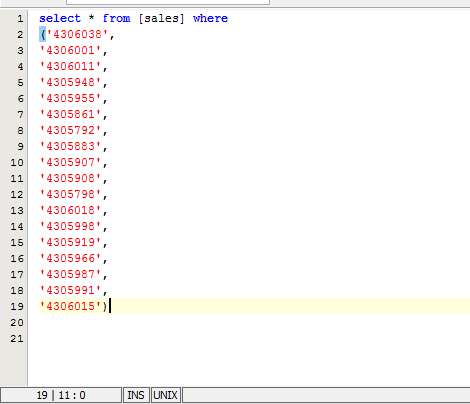Click the value '4306011'
This screenshot has width=470, height=404.
point(70,66)
